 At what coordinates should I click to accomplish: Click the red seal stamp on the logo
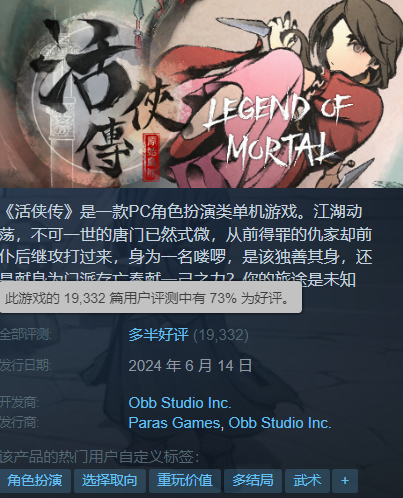151,158
